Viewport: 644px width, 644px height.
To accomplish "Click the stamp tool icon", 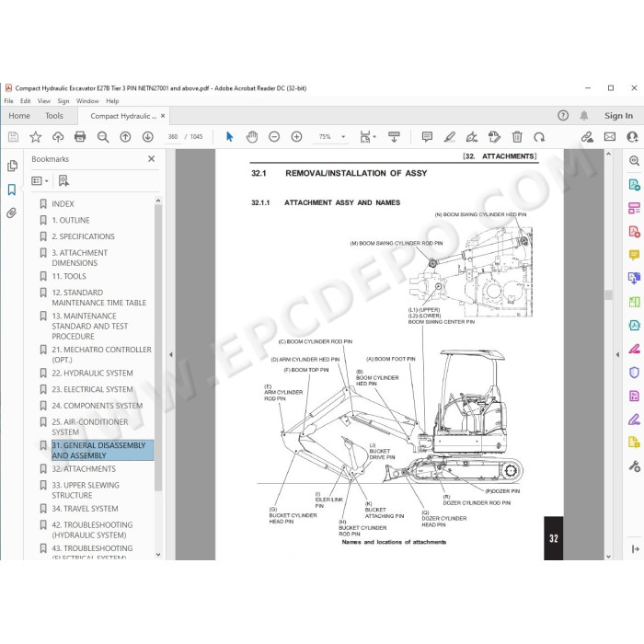I will (x=495, y=137).
